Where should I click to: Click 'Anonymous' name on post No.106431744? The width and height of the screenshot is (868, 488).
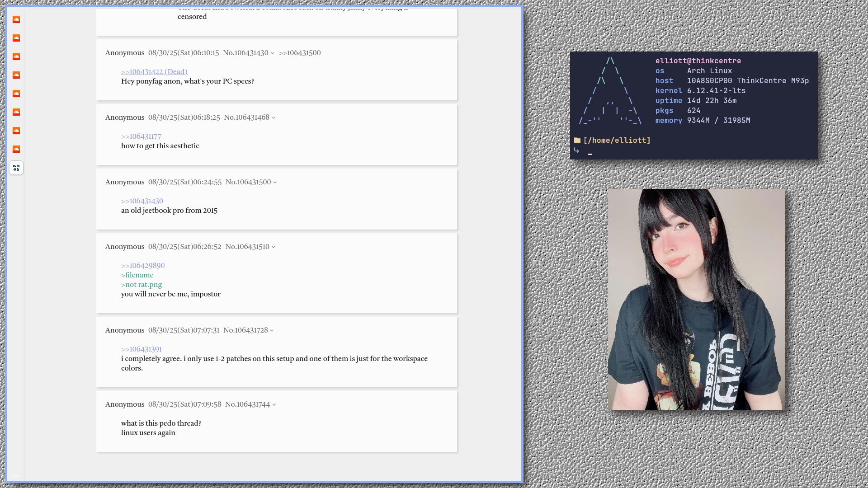tap(125, 404)
